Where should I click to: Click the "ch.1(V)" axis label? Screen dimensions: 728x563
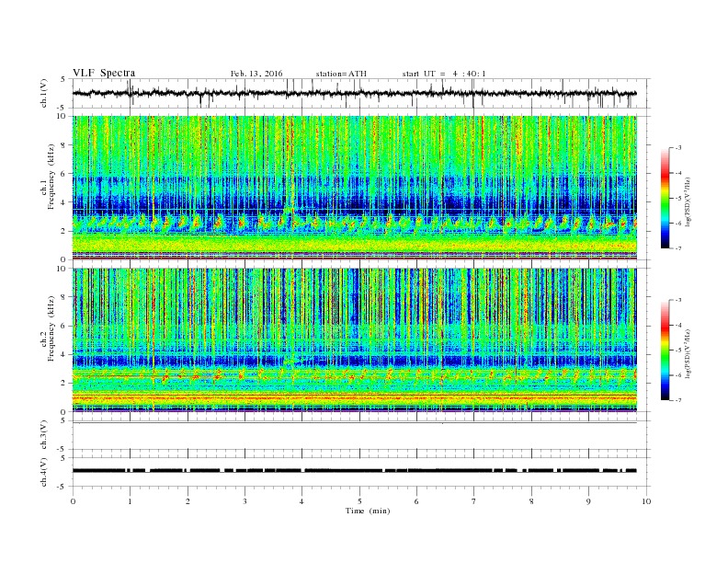point(44,95)
